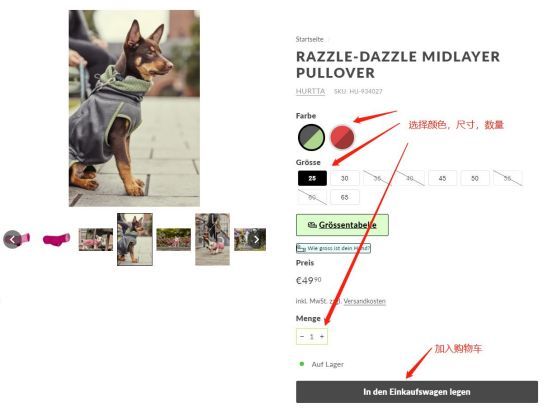
Task: Pick size 65 option
Action: coord(345,197)
